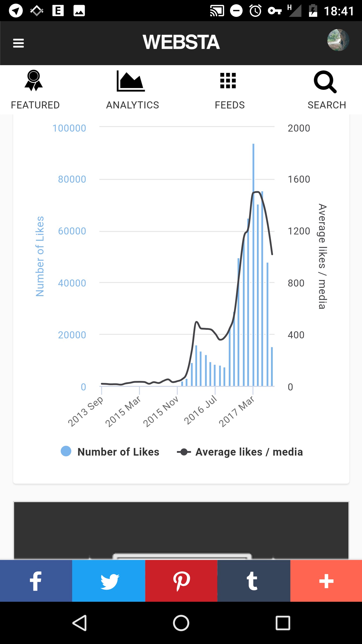
Task: Click the WEBSTA logo title
Action: tap(181, 42)
